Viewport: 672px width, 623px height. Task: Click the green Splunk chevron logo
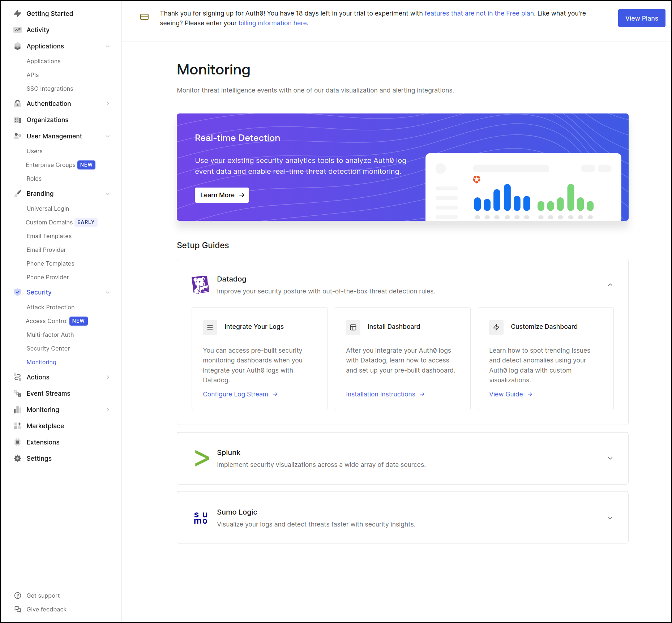point(202,458)
